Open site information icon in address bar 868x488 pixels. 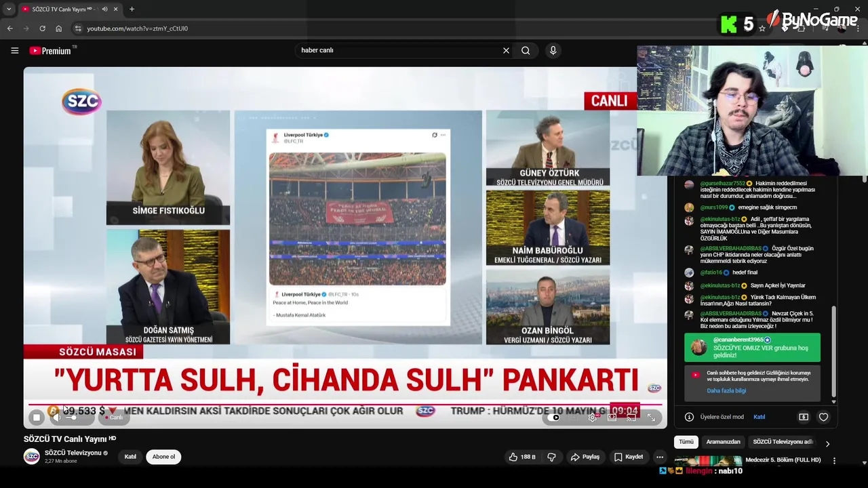[78, 28]
